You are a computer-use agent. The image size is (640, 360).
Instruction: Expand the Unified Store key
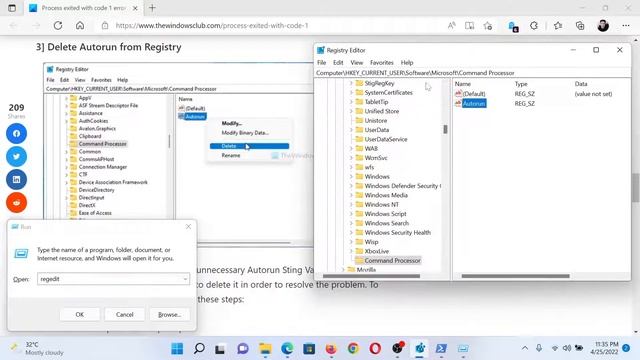coord(351,111)
